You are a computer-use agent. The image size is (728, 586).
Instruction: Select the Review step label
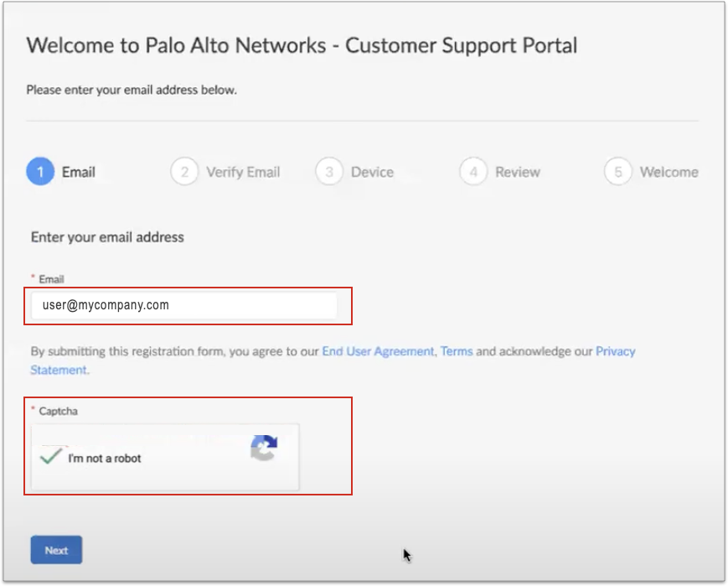tap(518, 172)
